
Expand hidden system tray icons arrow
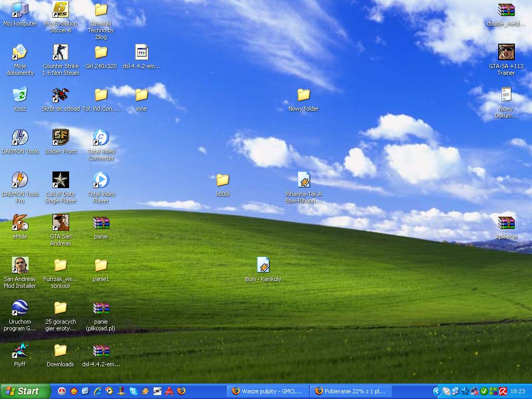pos(436,391)
